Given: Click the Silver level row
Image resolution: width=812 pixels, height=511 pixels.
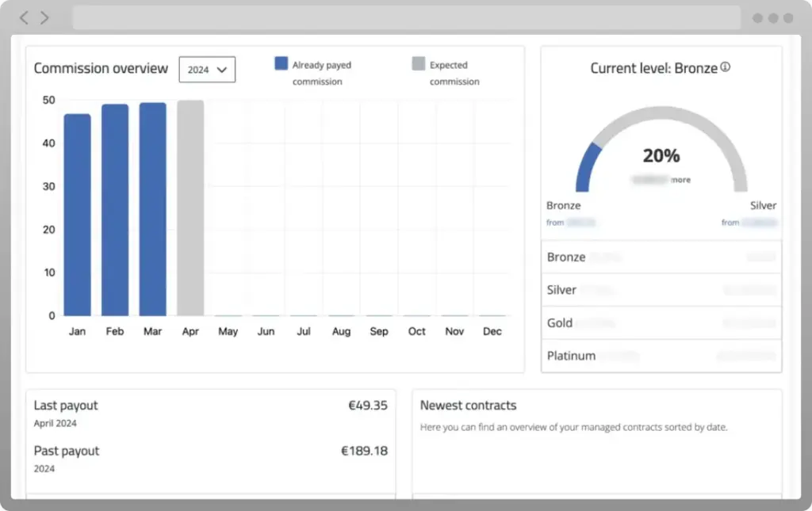Looking at the screenshot, I should 661,290.
